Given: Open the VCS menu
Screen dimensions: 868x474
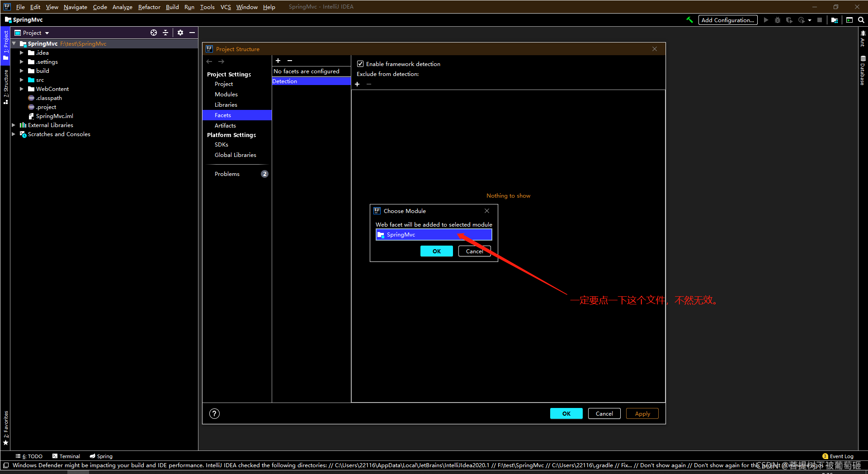Looking at the screenshot, I should tap(226, 7).
